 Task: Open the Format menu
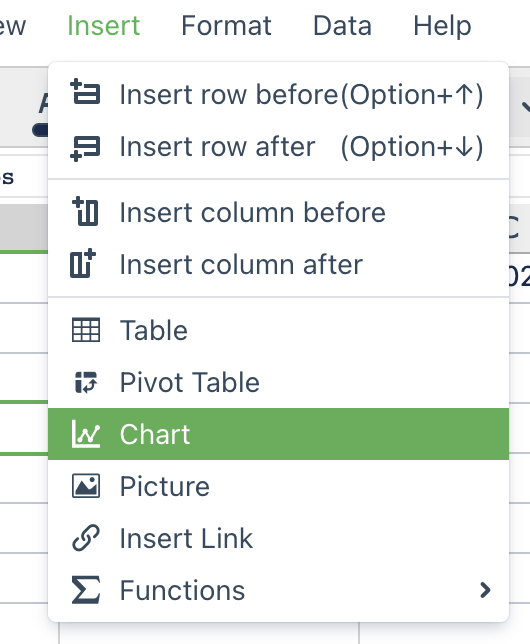pos(226,25)
